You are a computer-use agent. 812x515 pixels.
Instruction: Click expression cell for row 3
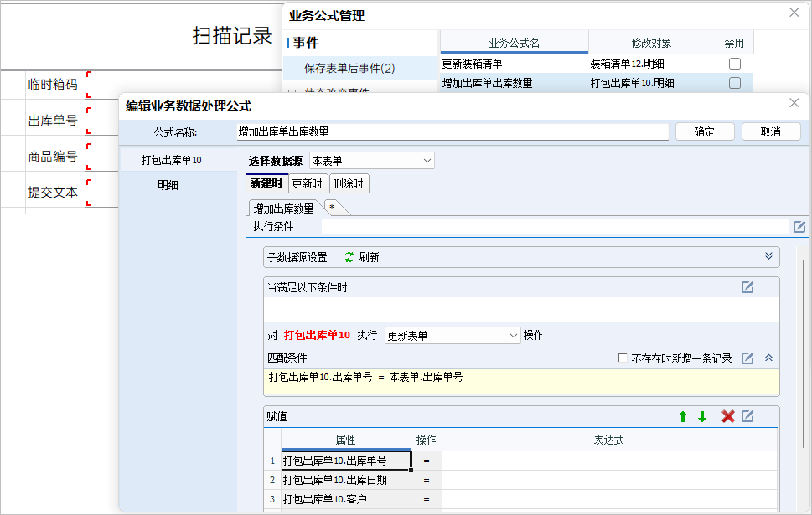(609, 499)
